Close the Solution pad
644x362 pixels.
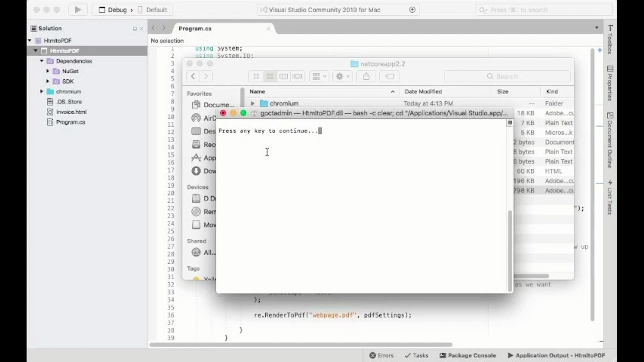pos(141,29)
